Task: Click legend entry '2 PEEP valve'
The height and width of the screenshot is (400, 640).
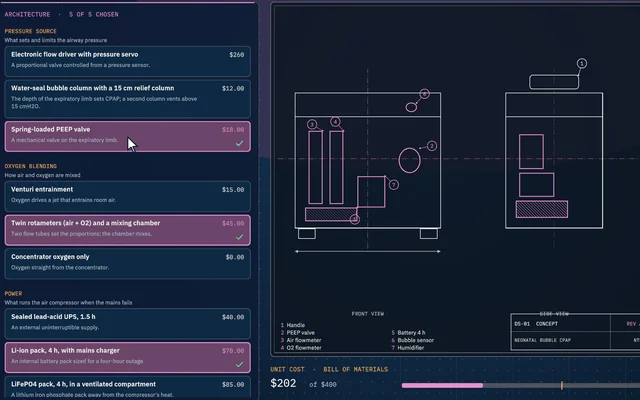Action: 298,333
